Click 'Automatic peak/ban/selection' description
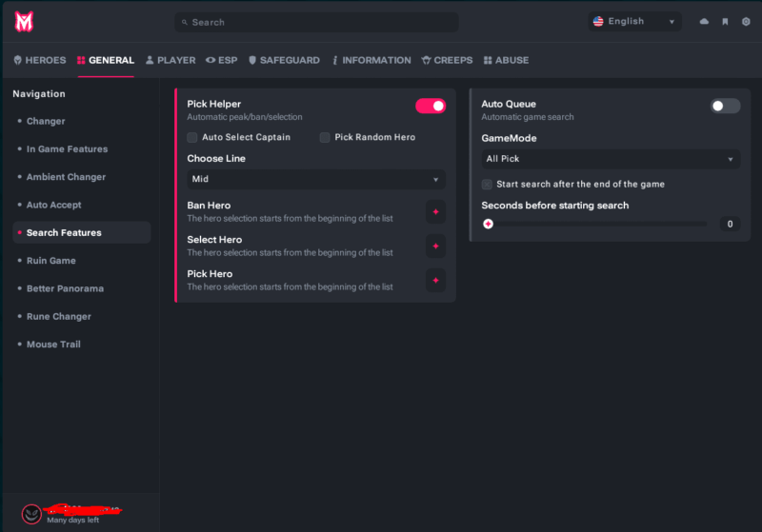The image size is (762, 532). [x=245, y=117]
